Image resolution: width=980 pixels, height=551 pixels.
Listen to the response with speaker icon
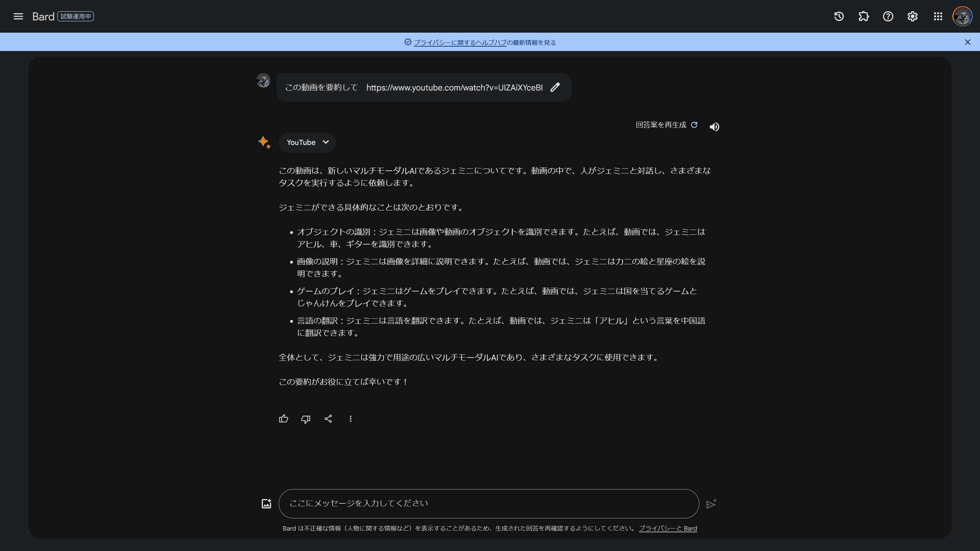714,127
